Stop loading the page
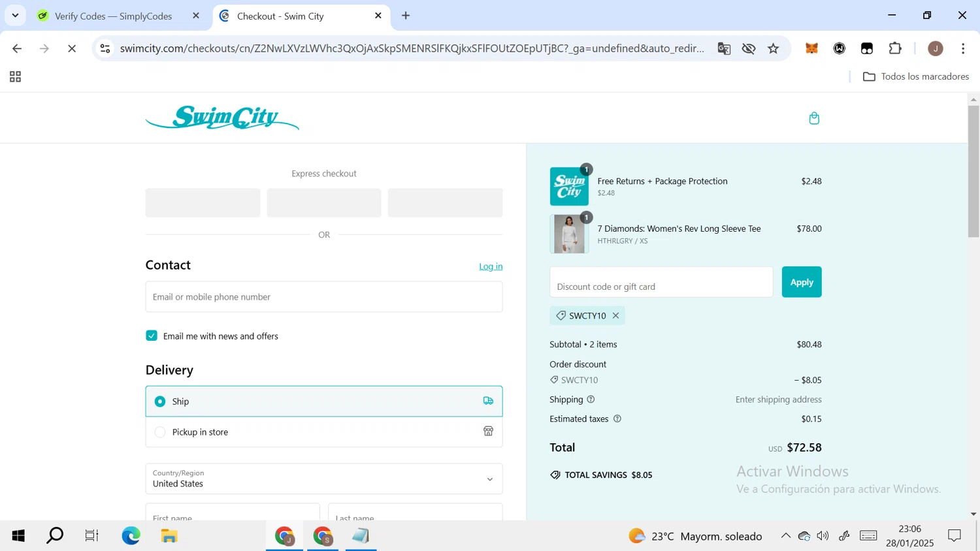Image resolution: width=980 pixels, height=551 pixels. click(72, 48)
